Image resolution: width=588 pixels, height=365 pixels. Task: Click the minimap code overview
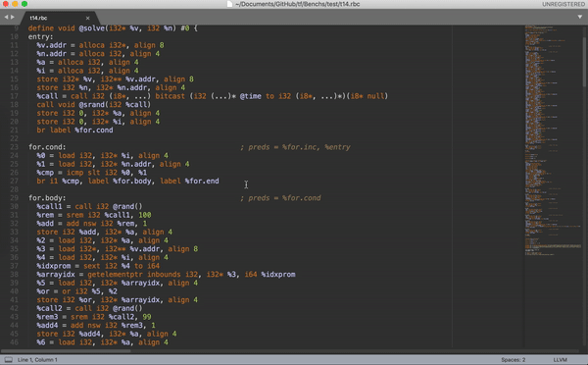(x=553, y=141)
